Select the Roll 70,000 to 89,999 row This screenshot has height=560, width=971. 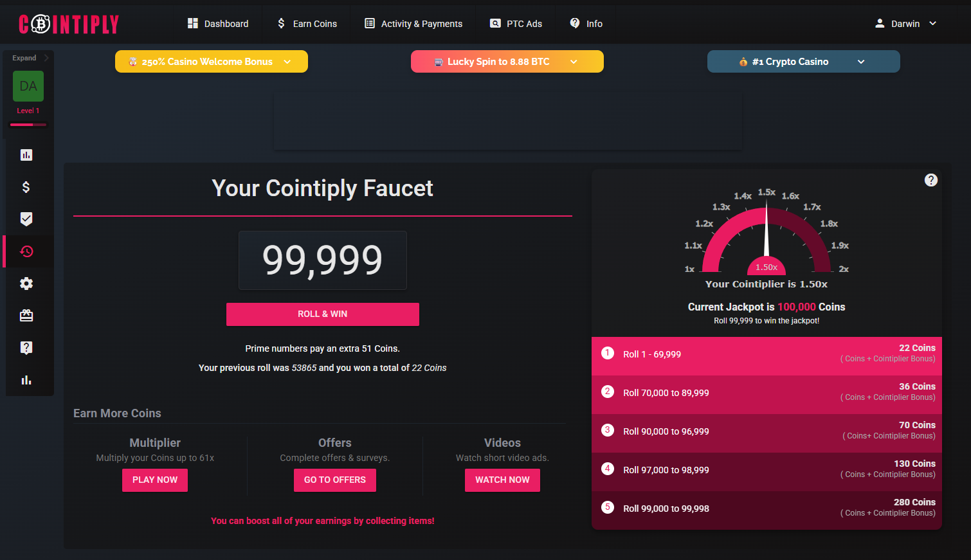tap(767, 395)
